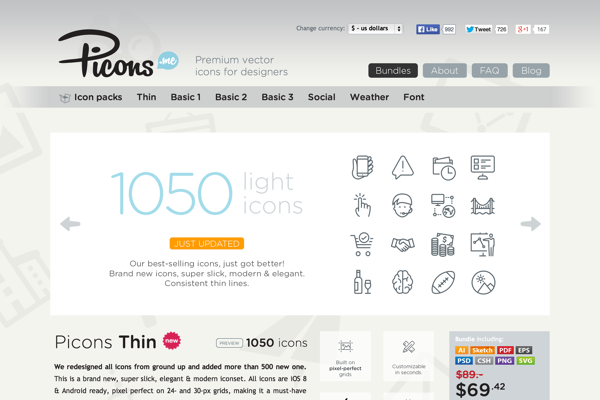Click the hand holding smartphone icon
The image size is (600, 400).
click(x=362, y=167)
